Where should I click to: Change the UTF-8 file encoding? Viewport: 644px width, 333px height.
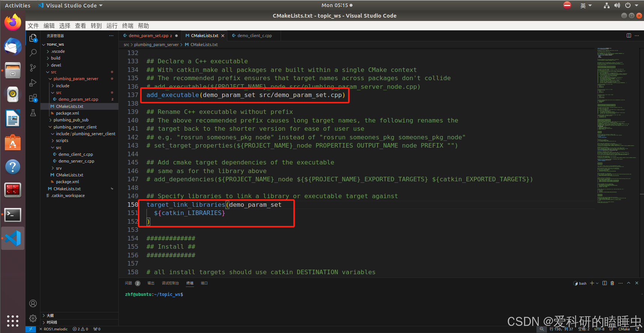599,329
